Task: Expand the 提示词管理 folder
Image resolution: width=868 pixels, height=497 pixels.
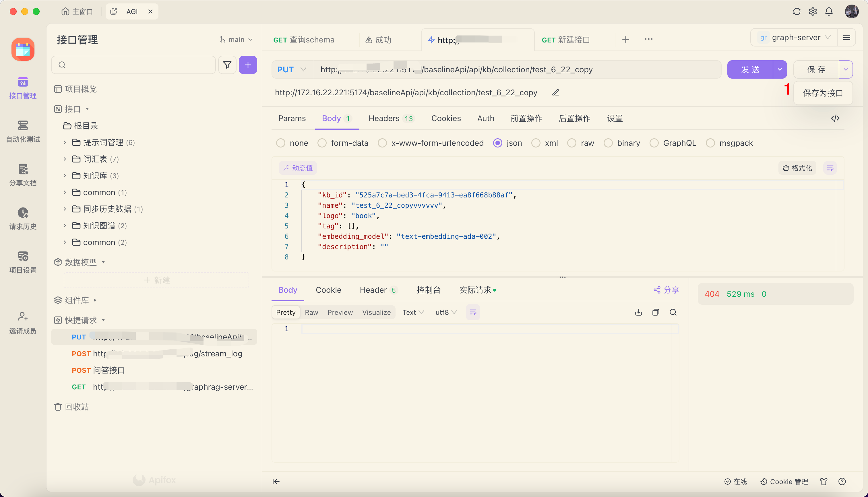Action: click(x=65, y=142)
